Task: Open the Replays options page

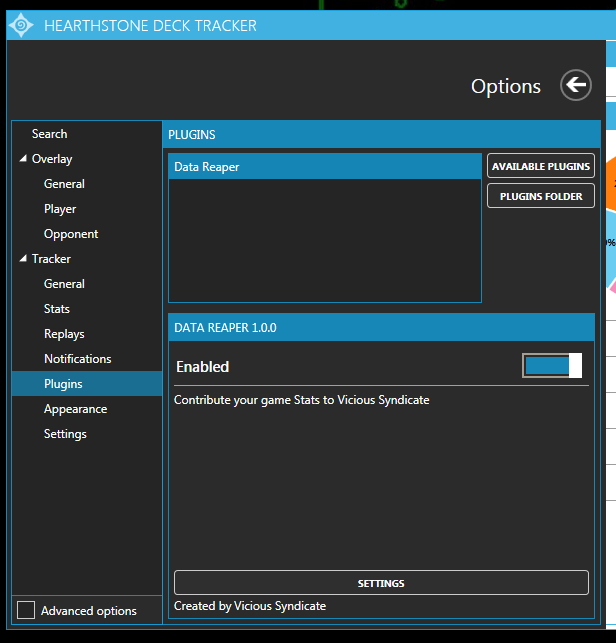Action: click(64, 334)
